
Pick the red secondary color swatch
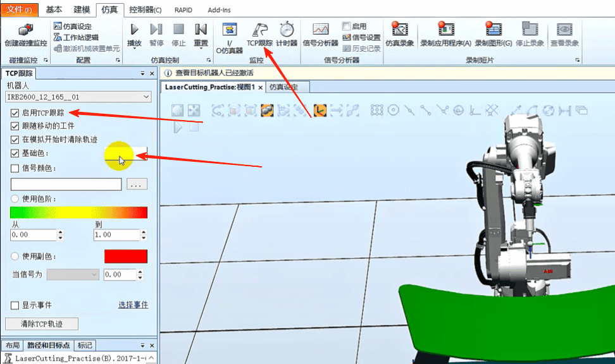[126, 256]
